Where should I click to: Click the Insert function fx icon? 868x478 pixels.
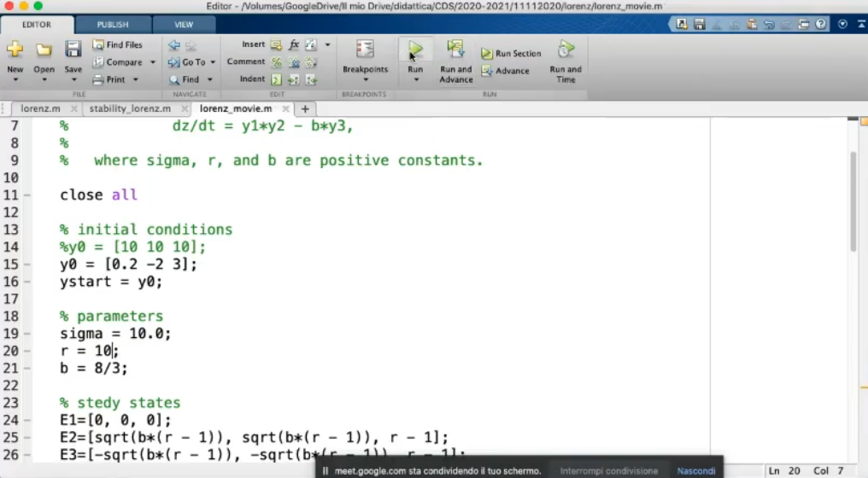[x=294, y=44]
